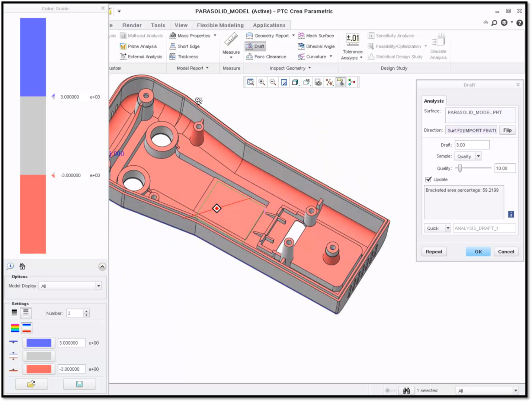
Task: Expand the Model Report group
Action: (192, 68)
